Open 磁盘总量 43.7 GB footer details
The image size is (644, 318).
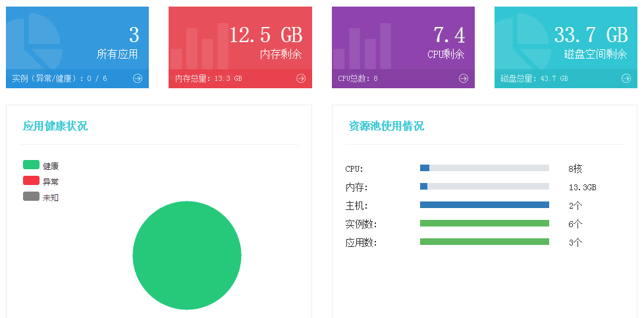pos(534,78)
